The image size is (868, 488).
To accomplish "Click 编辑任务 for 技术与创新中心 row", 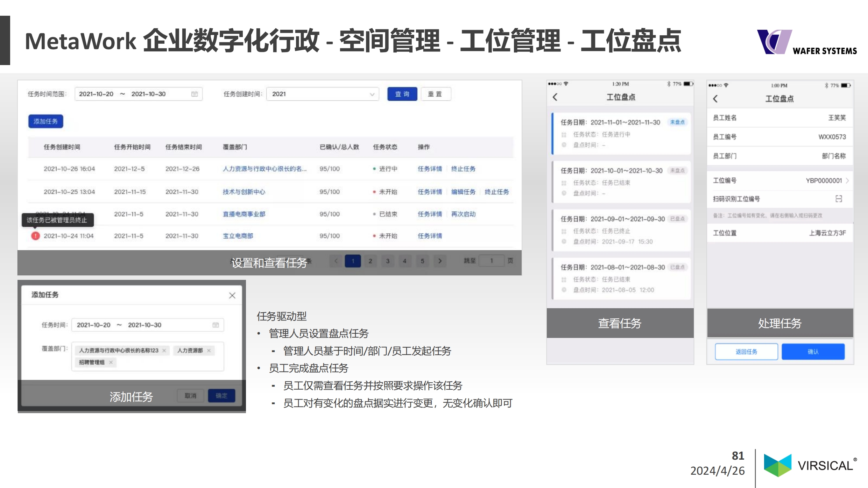I will coord(463,192).
